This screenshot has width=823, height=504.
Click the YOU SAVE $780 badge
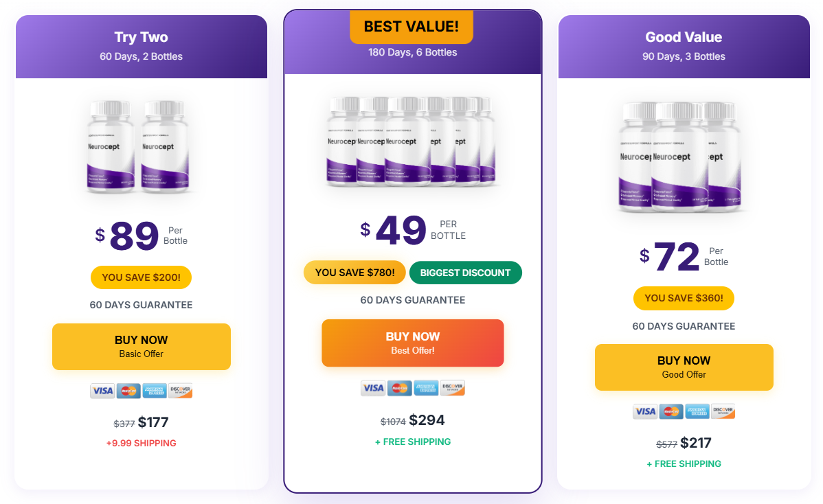coord(354,272)
